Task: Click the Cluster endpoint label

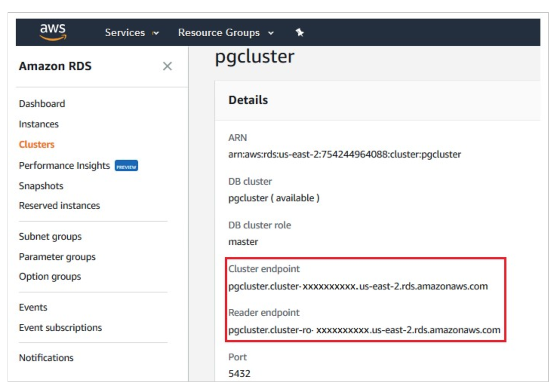Action: [264, 269]
